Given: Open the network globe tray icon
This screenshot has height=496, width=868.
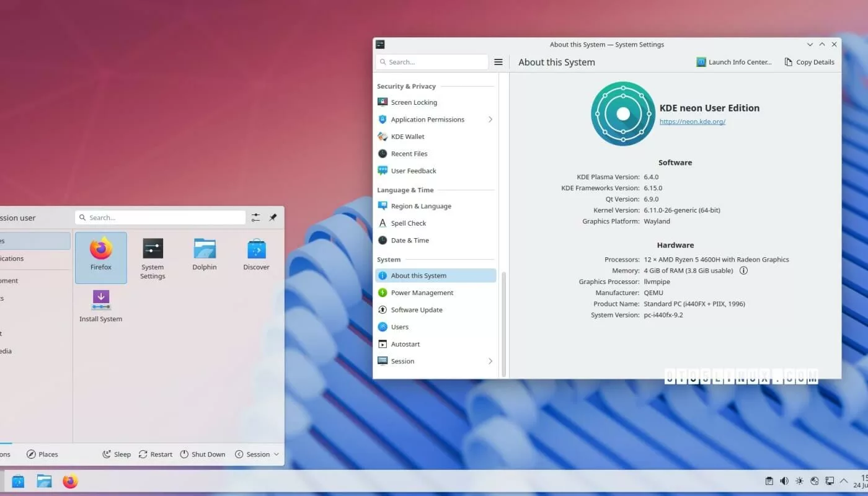Looking at the screenshot, I should 815,481.
